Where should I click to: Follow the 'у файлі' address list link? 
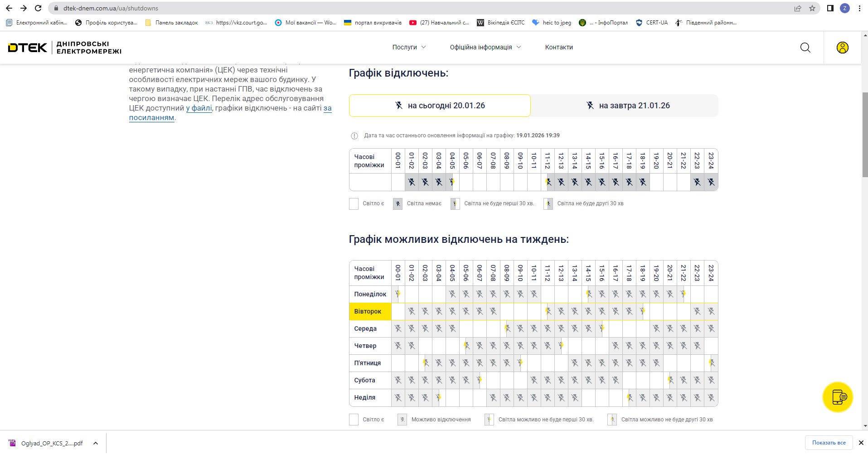click(199, 108)
